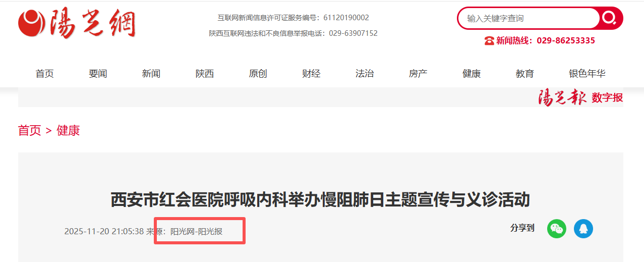Open the 房产 section
This screenshot has width=644, height=262.
point(418,74)
